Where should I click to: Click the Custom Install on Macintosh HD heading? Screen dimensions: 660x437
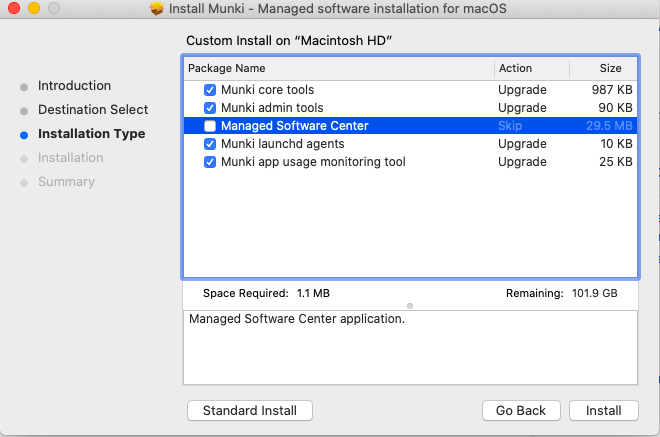pos(289,40)
